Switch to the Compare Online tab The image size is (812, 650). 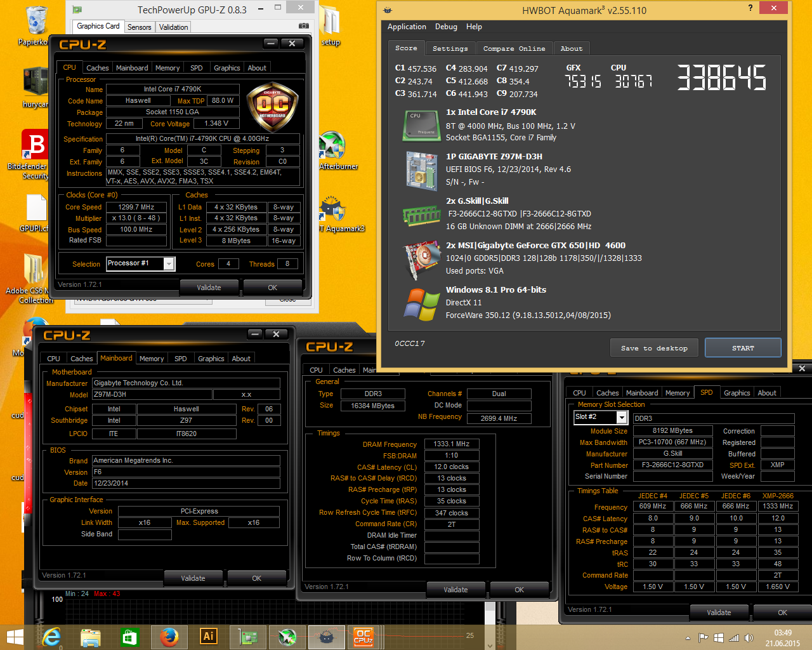pos(514,48)
